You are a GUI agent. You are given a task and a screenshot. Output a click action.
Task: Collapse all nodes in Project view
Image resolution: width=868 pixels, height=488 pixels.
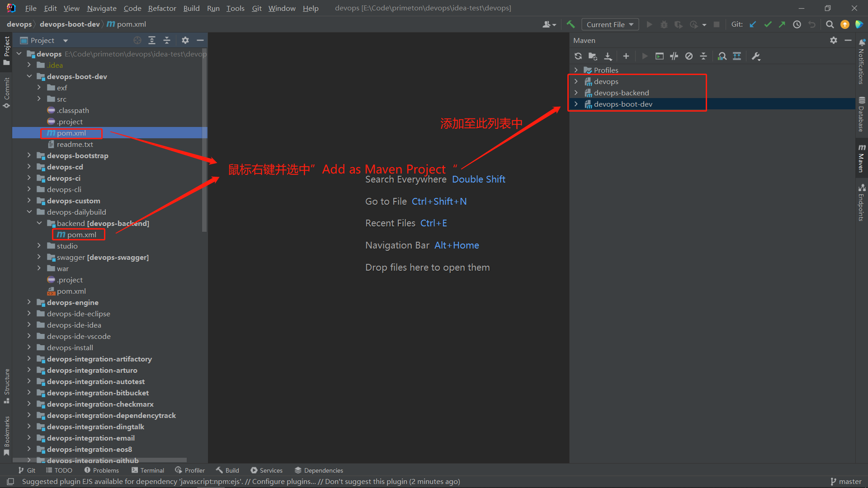click(x=166, y=40)
